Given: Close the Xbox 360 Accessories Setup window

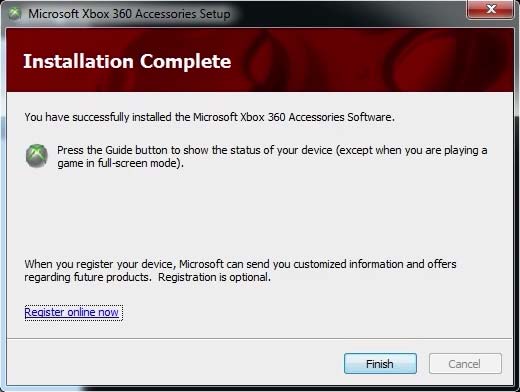Looking at the screenshot, I should tap(490, 9).
